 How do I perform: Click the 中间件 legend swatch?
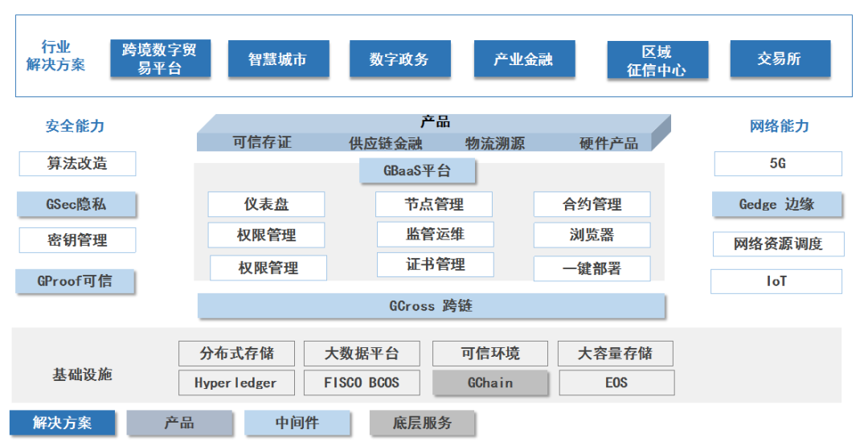297,423
